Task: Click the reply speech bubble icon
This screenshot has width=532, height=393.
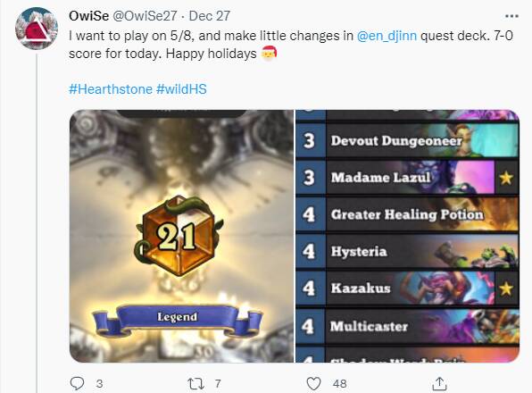Action: 77,383
